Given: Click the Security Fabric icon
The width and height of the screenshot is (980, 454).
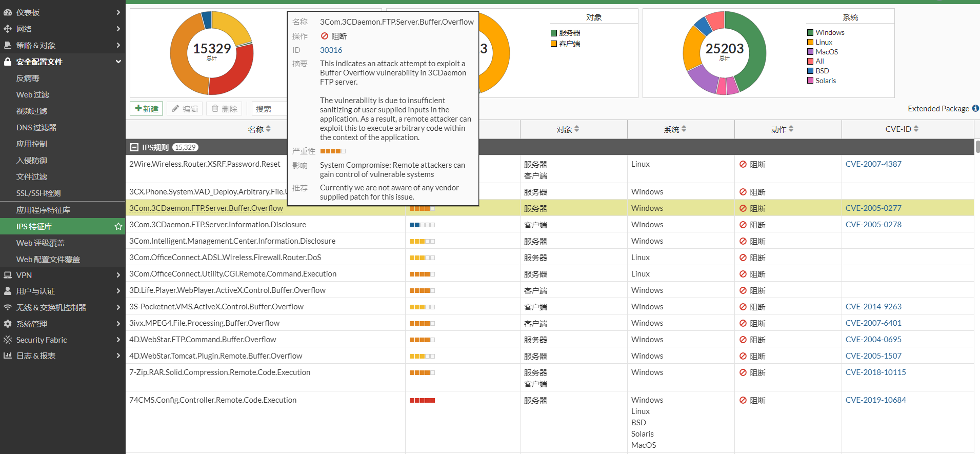Looking at the screenshot, I should (x=8, y=340).
